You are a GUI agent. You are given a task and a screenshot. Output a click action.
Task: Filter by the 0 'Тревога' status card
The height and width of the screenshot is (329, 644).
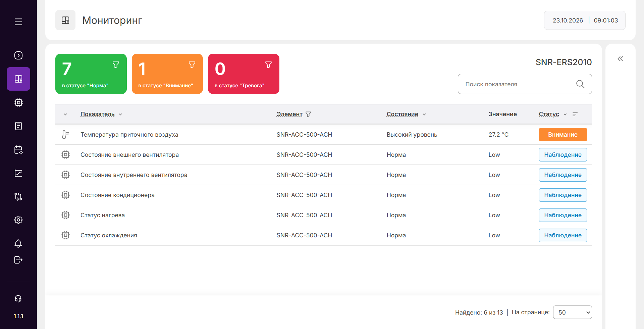pos(244,74)
